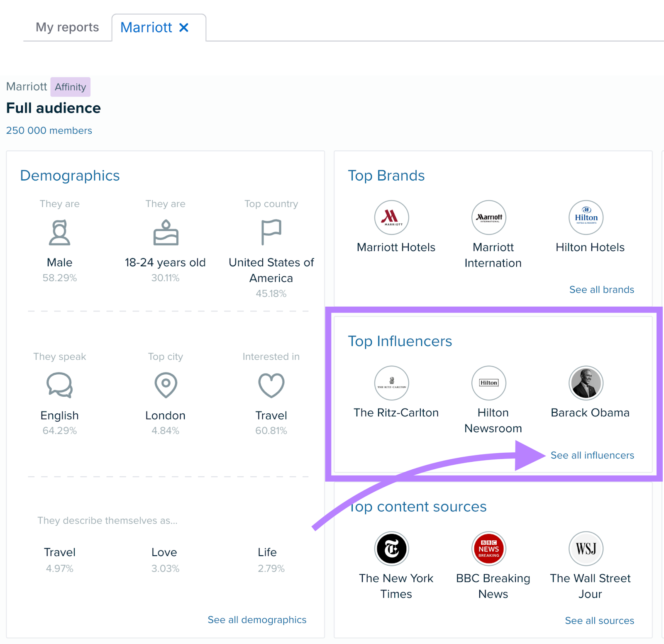Select the BBC Breaking News logo
Screen dimensions: 664x644
[488, 549]
